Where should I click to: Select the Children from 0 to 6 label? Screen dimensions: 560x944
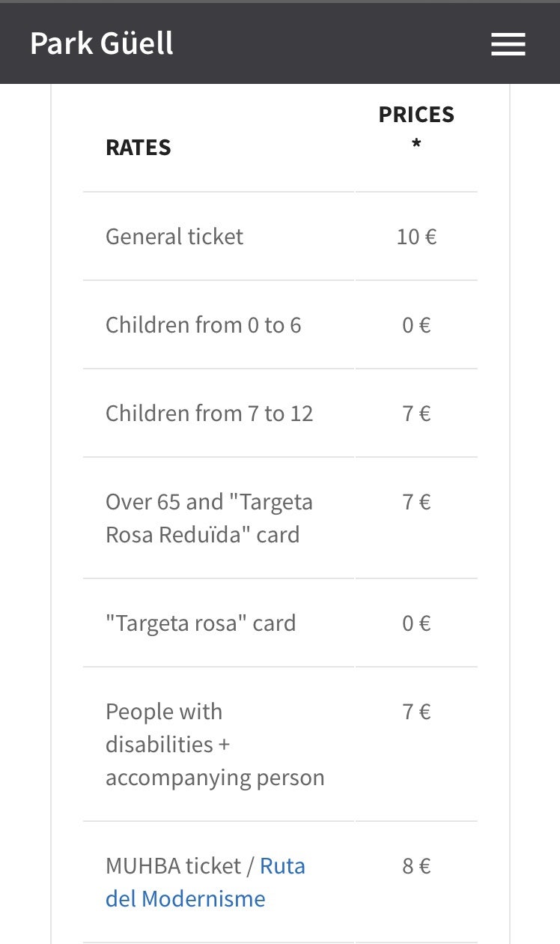203,325
